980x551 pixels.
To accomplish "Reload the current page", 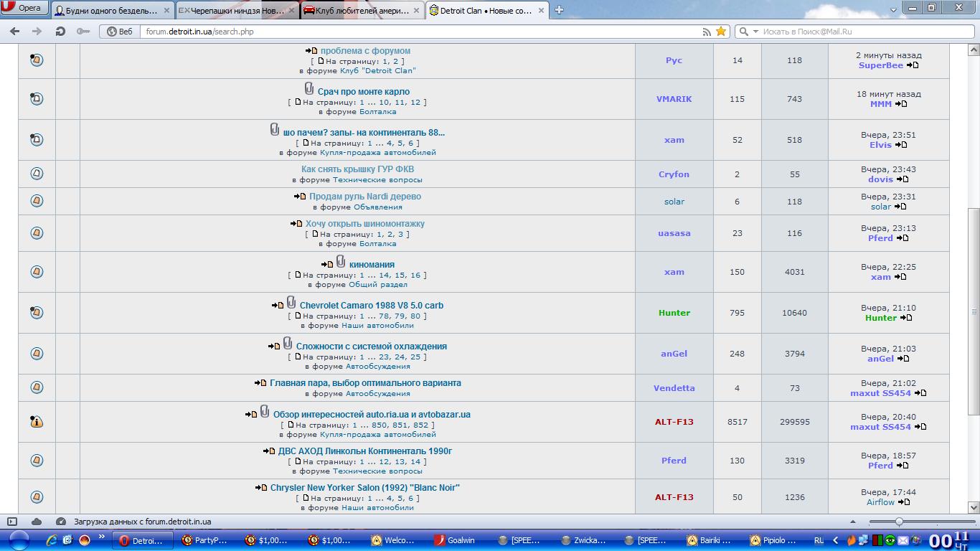I will tap(60, 32).
